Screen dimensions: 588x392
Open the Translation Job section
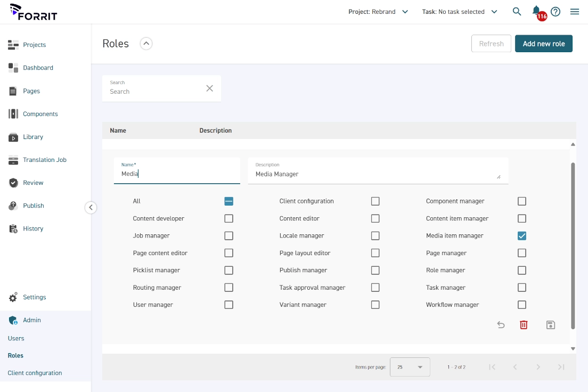pyautogui.click(x=44, y=160)
